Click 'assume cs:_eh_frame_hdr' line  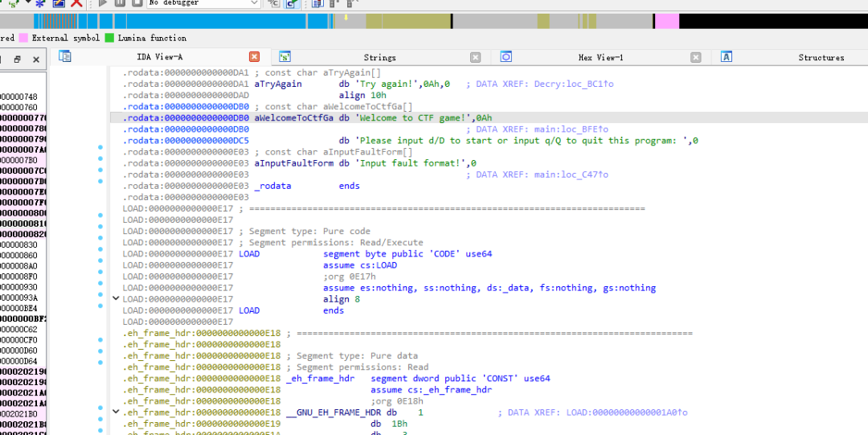click(x=432, y=389)
